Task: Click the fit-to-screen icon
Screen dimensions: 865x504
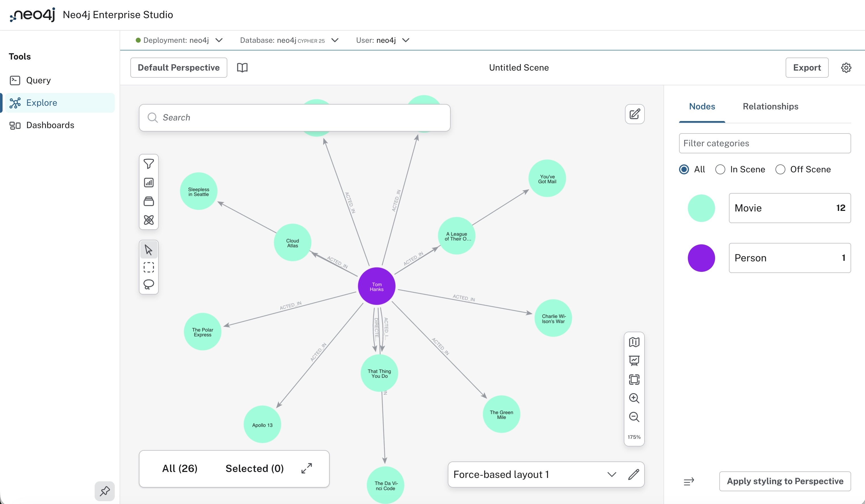Action: coord(634,379)
